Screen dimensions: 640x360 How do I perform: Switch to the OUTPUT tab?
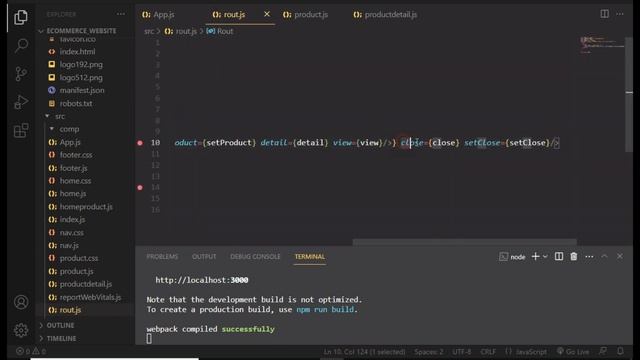[204, 257]
